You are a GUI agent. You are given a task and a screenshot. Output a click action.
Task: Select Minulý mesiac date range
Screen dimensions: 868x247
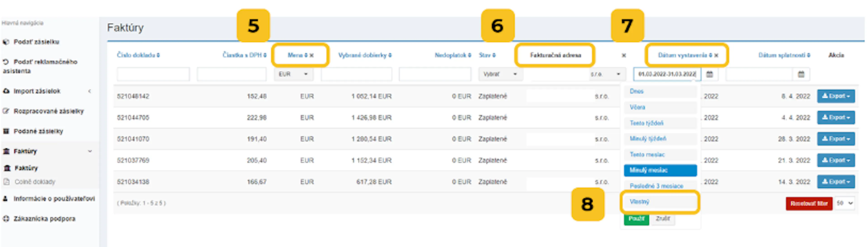660,170
